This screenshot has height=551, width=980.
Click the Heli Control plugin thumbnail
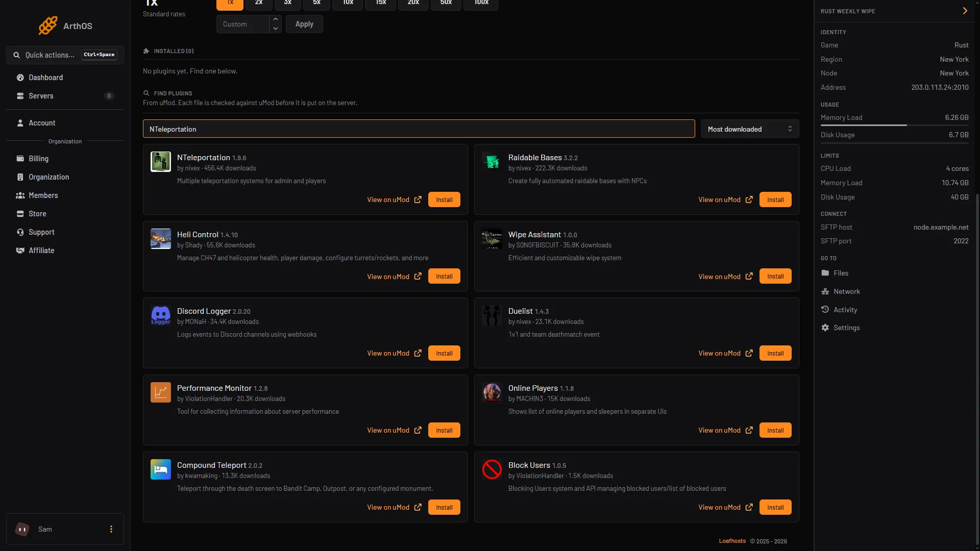(161, 239)
